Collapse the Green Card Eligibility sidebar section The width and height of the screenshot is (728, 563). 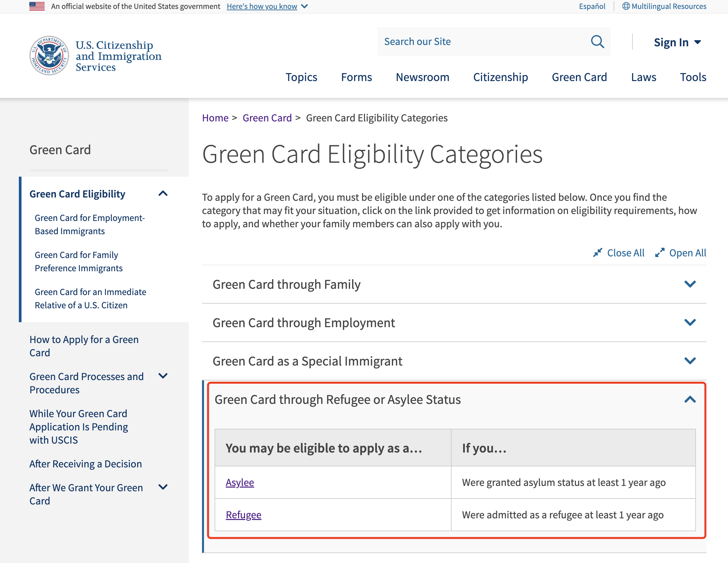tap(163, 194)
